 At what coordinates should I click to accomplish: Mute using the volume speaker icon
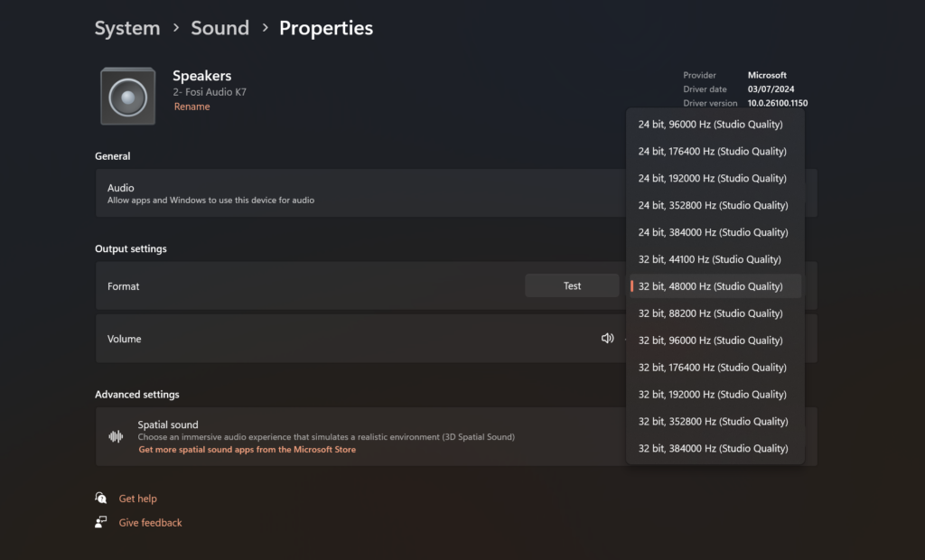coord(608,339)
